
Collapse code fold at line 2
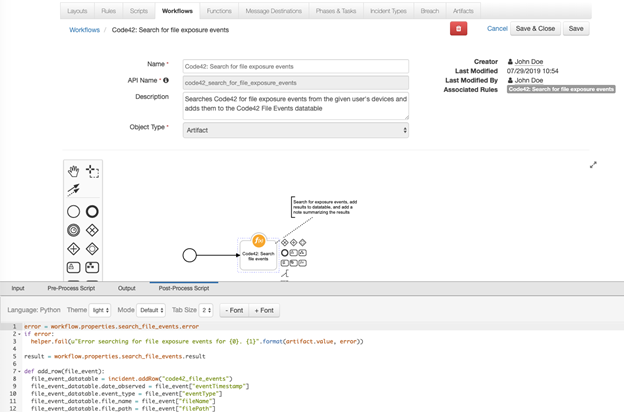(x=20, y=334)
